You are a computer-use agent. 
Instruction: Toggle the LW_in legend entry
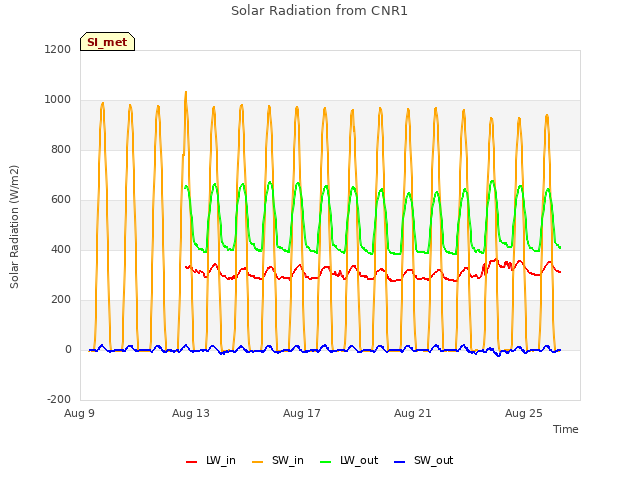click(211, 460)
